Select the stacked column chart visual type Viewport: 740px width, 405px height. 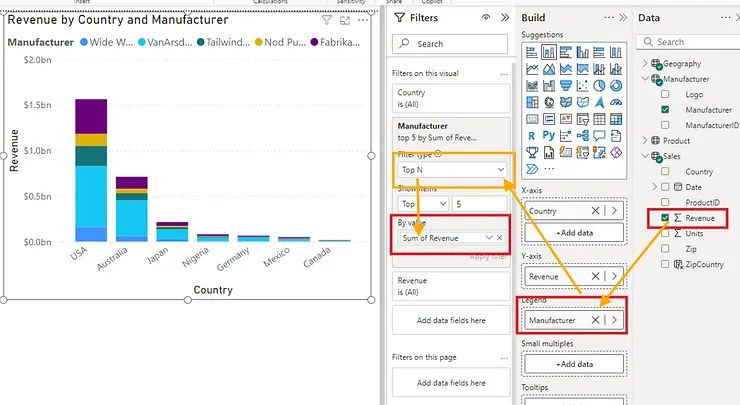[x=549, y=52]
